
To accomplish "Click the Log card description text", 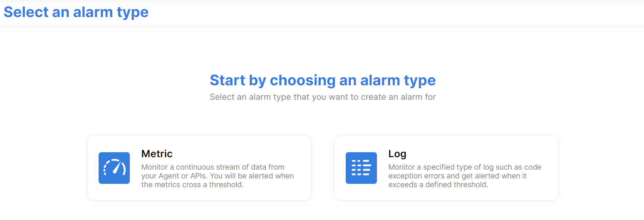I will (x=465, y=176).
